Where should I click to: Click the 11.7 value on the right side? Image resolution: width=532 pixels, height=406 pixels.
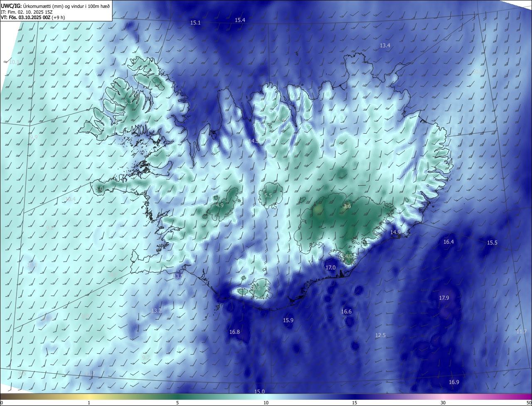point(521,332)
